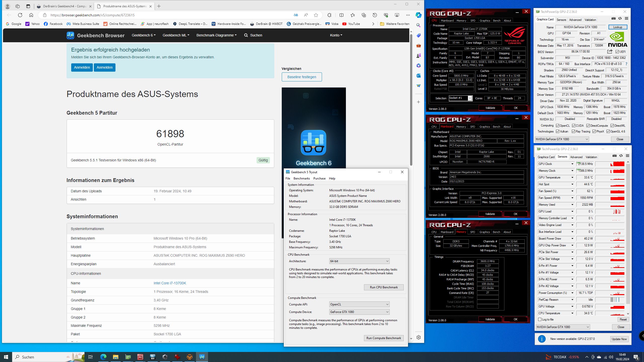Image resolution: width=644 pixels, height=362 pixels.
Task: Open Geekbench taskbar icon
Action: (202, 357)
